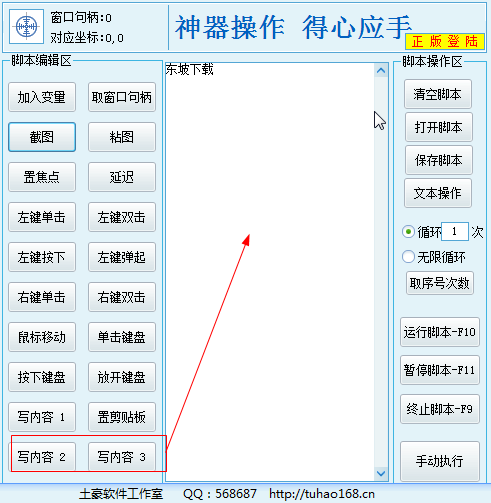Insert a 右键双击 action
The image size is (491, 503).
(x=122, y=297)
